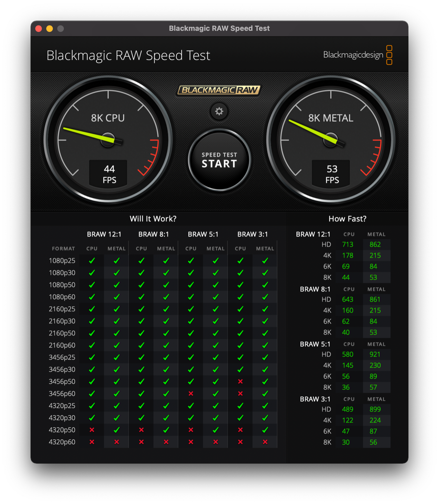439x504 pixels.
Task: Click the 44 FPS readout on the CPU gauge
Action: pyautogui.click(x=109, y=174)
